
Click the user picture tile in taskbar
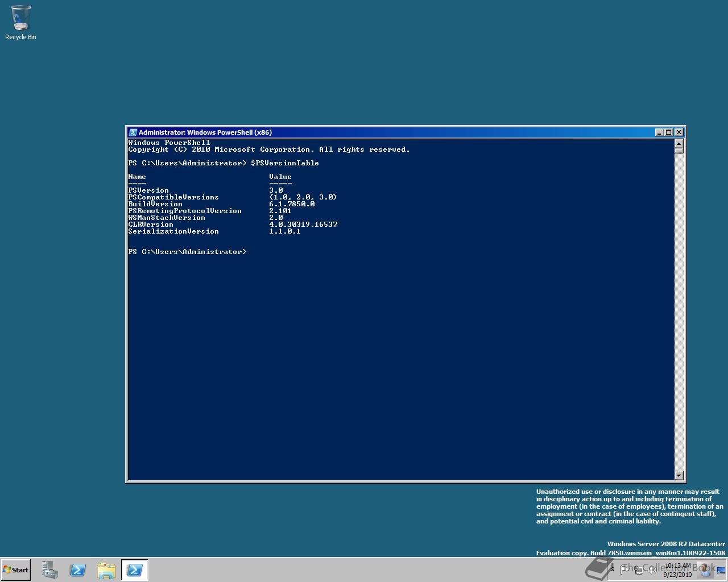(x=705, y=569)
